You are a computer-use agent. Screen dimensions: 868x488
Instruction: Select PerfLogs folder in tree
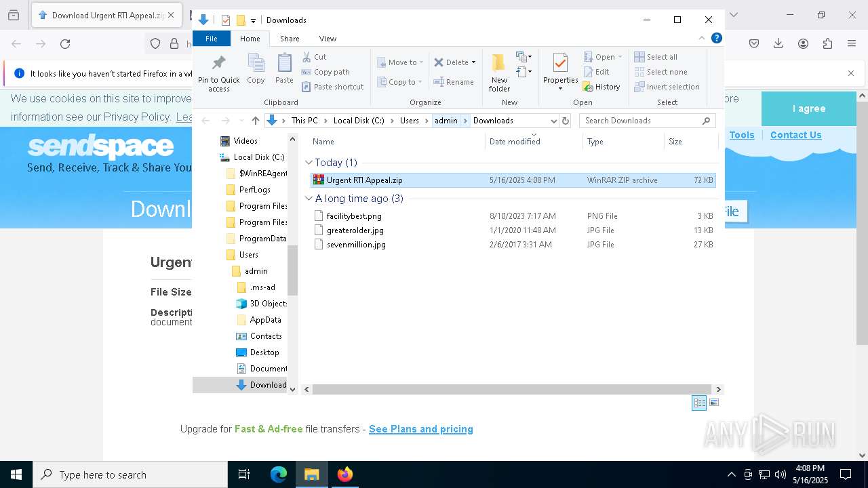[254, 190]
